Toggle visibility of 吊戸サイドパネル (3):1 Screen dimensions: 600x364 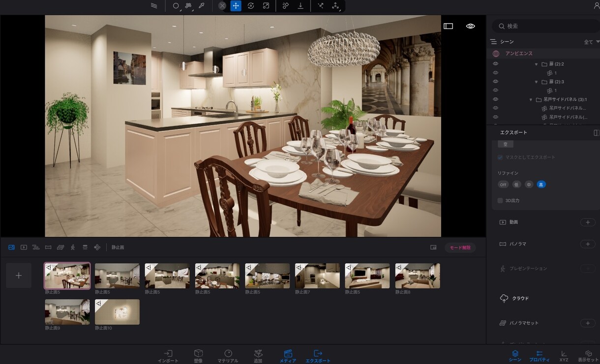click(x=495, y=99)
